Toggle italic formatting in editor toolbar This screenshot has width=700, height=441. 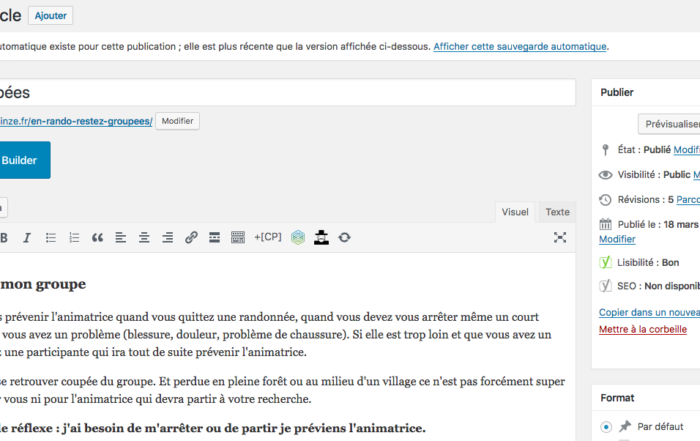point(27,237)
